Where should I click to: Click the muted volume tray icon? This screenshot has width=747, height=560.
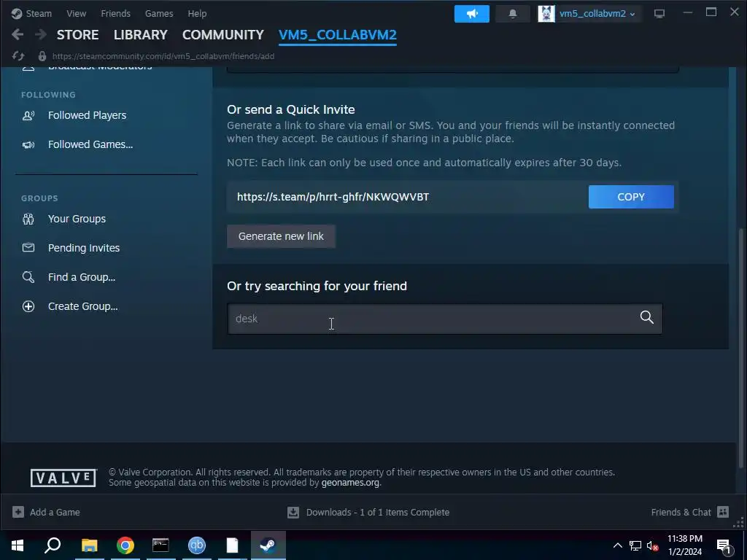coord(653,545)
